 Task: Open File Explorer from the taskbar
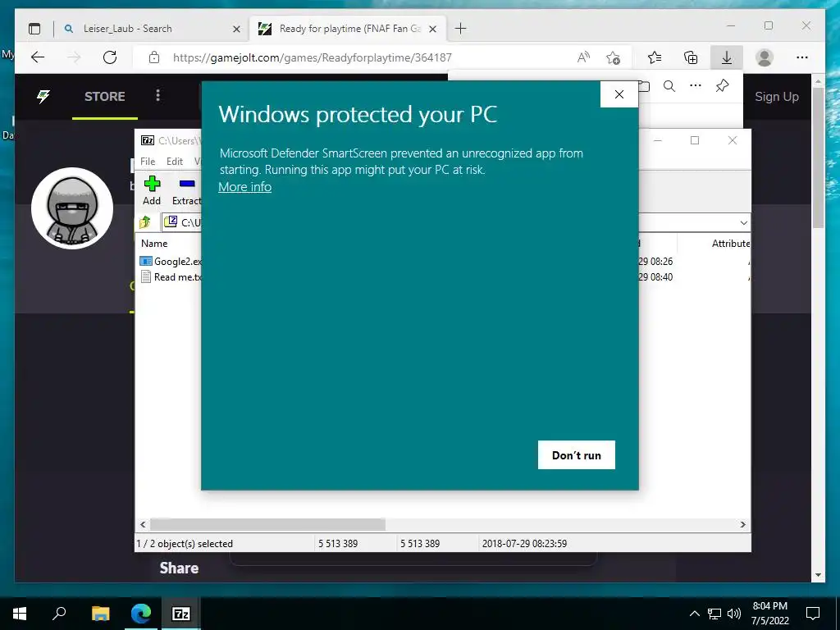point(100,614)
